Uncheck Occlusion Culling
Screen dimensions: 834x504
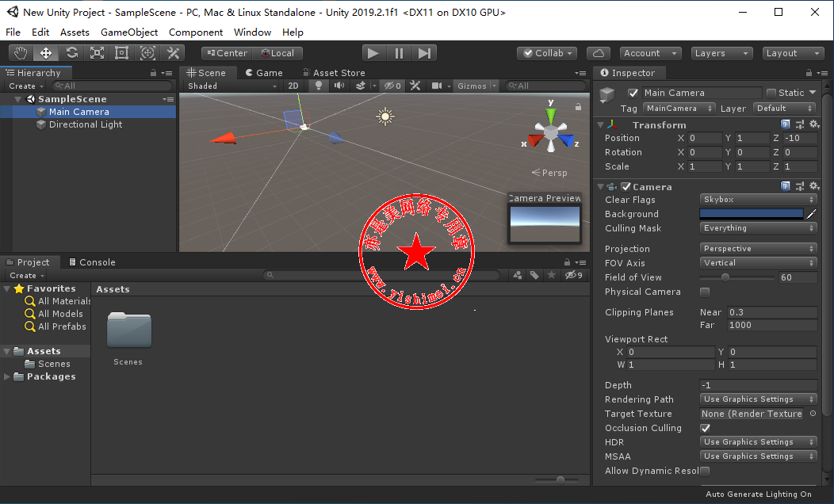706,428
